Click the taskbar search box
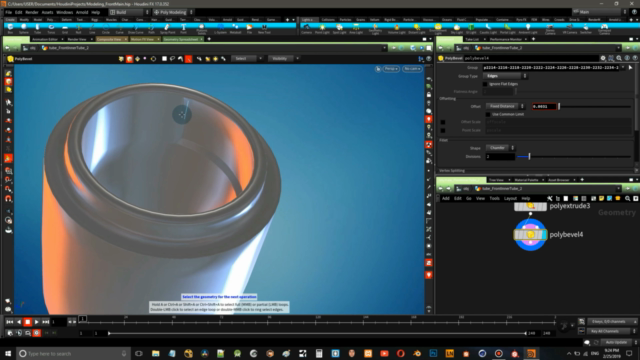Viewport: 640px width, 360px height. (x=73, y=353)
